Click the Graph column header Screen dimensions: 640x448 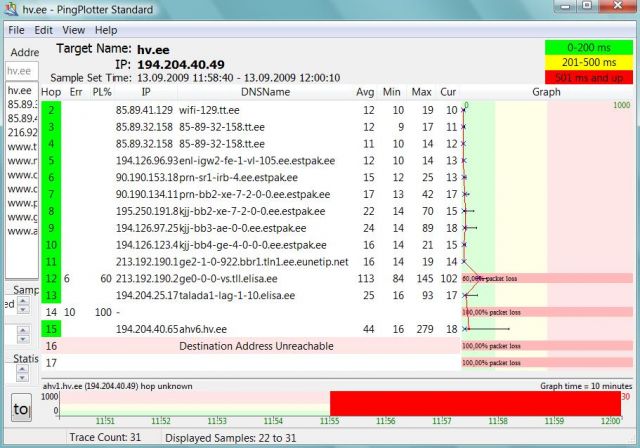[x=546, y=92]
